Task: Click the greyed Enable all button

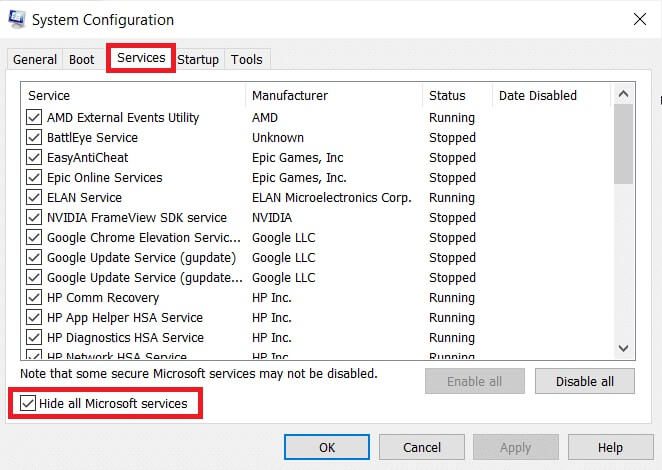Action: 475,381
